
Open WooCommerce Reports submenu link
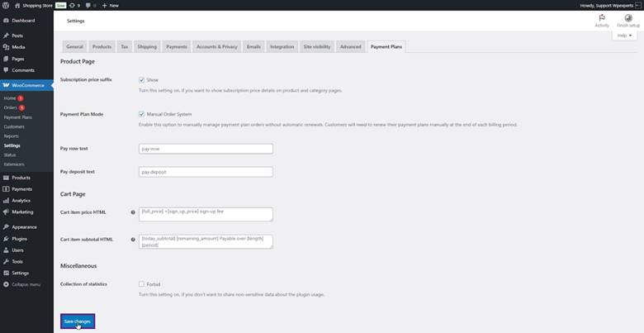pos(11,136)
